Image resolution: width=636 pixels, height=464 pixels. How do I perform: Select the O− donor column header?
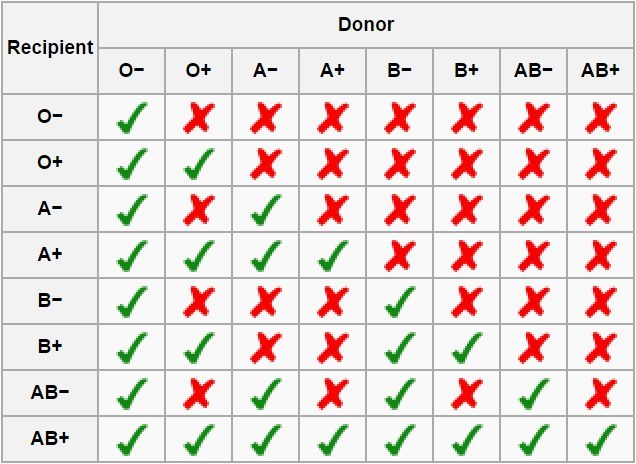(132, 70)
